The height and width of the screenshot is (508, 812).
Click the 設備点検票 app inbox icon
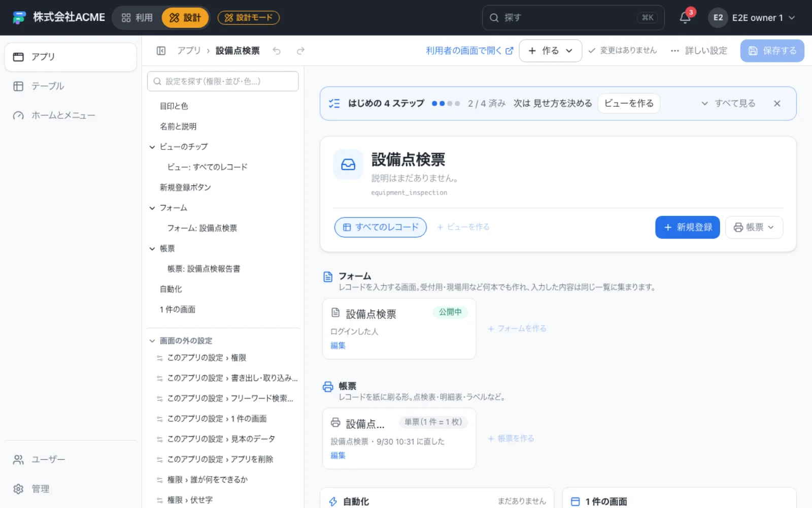tap(348, 165)
